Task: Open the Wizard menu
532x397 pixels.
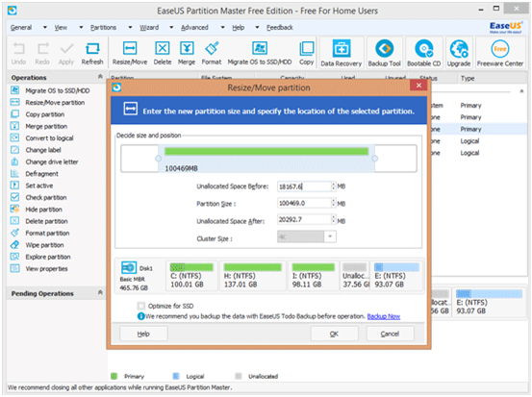Action: pos(149,28)
